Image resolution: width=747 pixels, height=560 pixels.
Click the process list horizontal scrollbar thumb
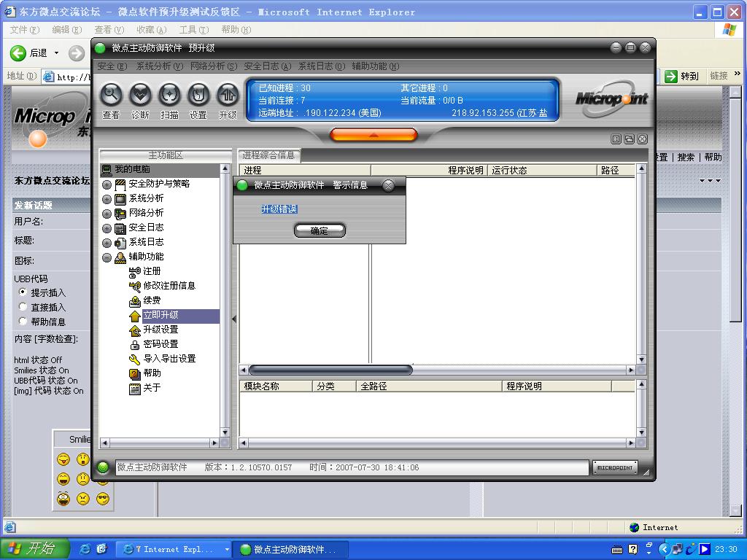(330, 370)
